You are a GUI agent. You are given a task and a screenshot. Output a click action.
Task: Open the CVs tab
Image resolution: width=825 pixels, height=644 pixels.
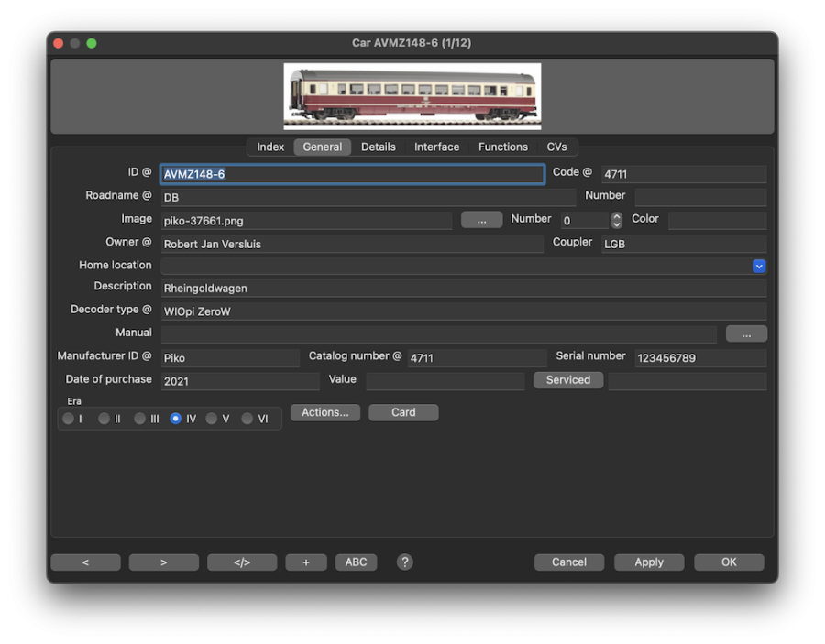[x=556, y=147]
